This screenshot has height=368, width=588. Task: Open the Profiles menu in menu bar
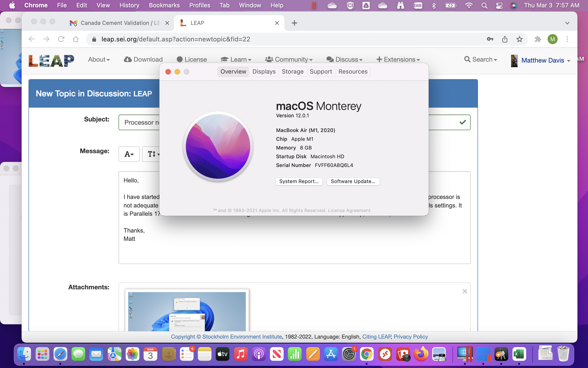tap(199, 5)
